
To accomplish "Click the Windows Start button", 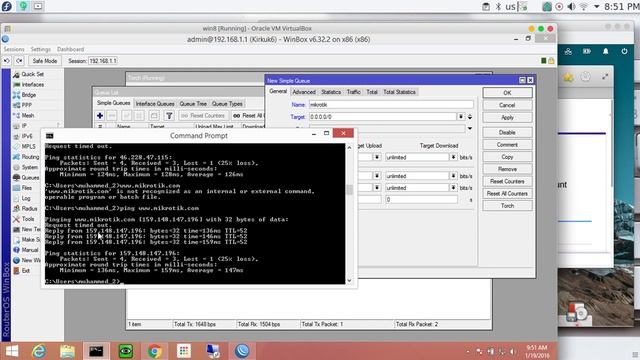I will (x=12, y=351).
